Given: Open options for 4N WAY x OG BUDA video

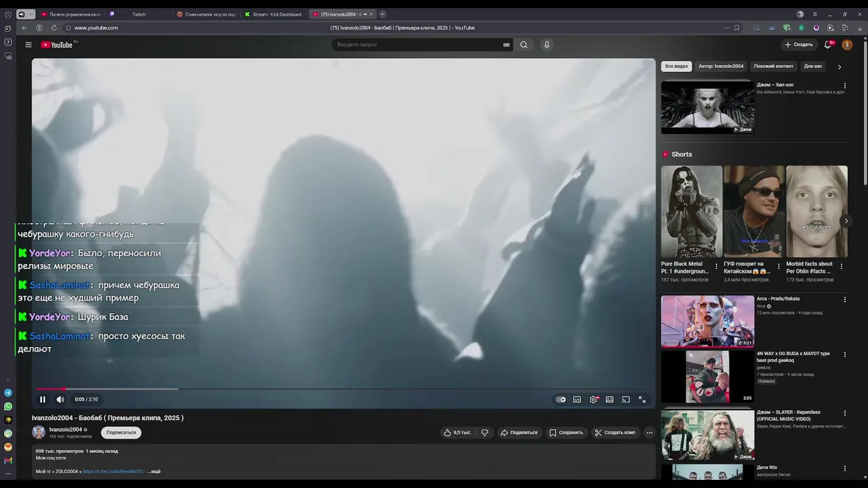Looking at the screenshot, I should 845,354.
